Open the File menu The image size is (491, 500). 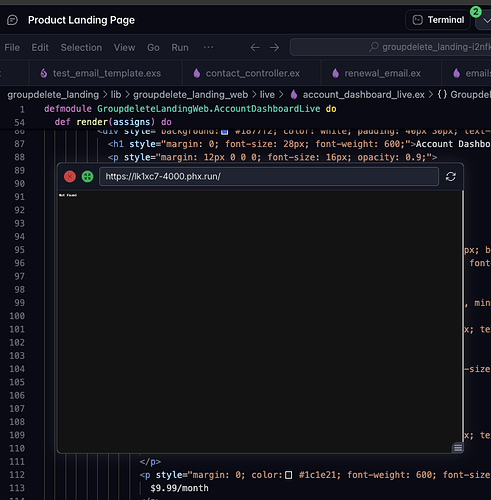coord(12,48)
